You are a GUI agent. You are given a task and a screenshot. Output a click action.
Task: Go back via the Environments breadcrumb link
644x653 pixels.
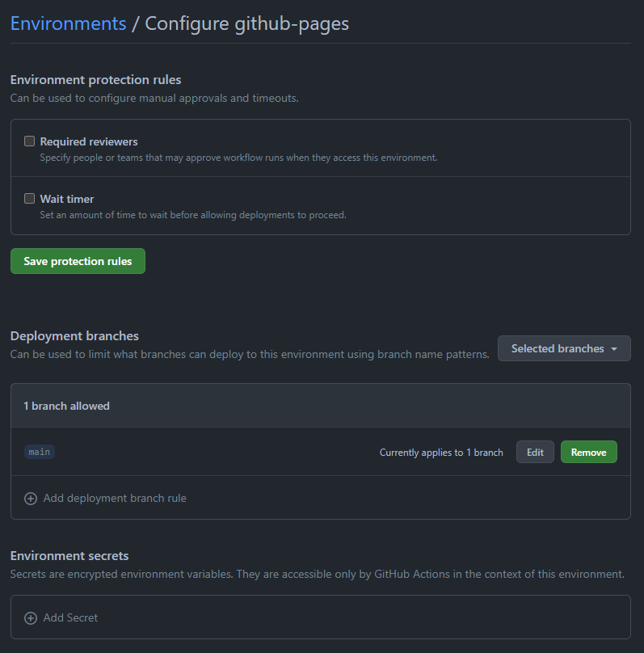(x=68, y=23)
